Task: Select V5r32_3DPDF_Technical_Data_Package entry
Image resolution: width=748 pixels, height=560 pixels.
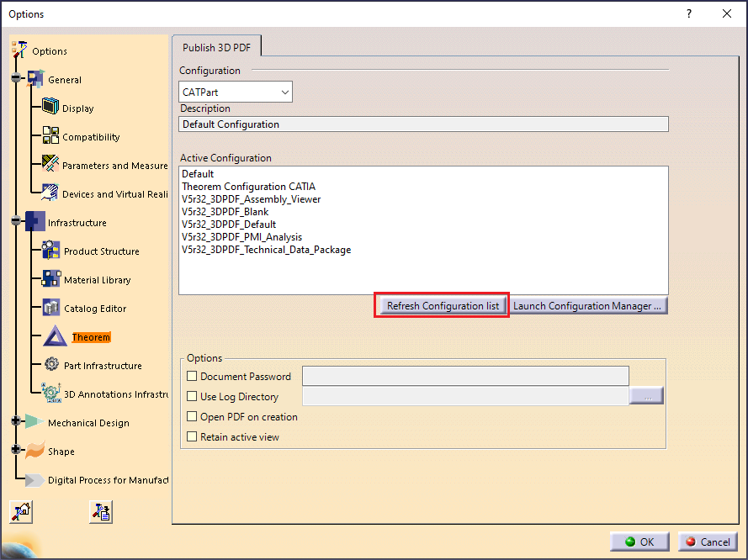Action: coord(266,250)
